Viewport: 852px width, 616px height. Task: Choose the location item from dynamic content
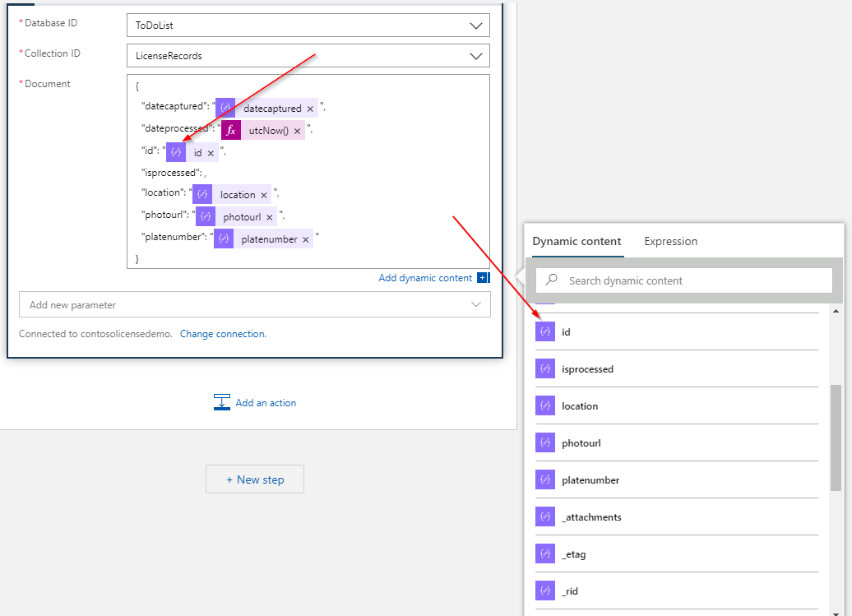coord(579,406)
